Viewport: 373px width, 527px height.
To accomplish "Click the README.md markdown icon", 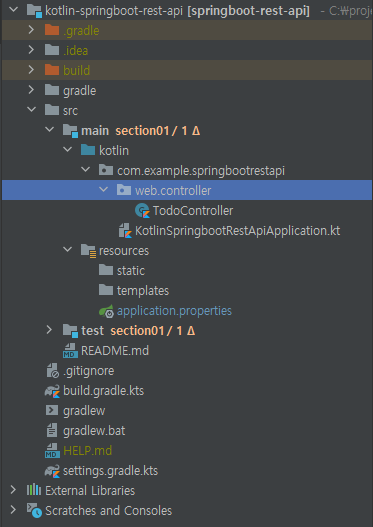I will pyautogui.click(x=71, y=351).
